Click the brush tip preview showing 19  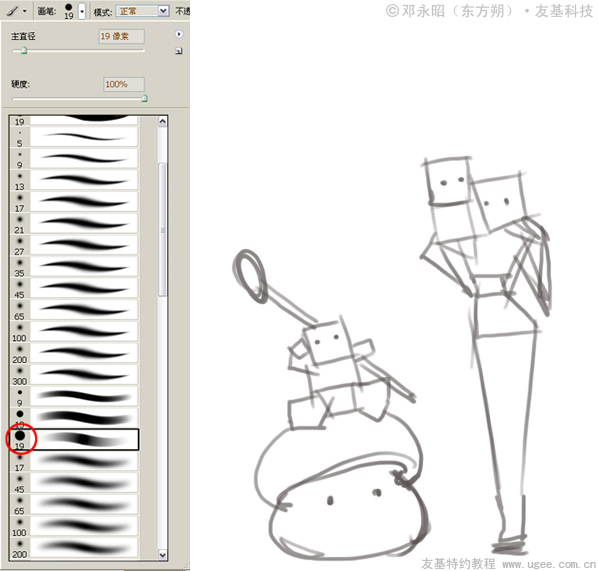[69, 11]
